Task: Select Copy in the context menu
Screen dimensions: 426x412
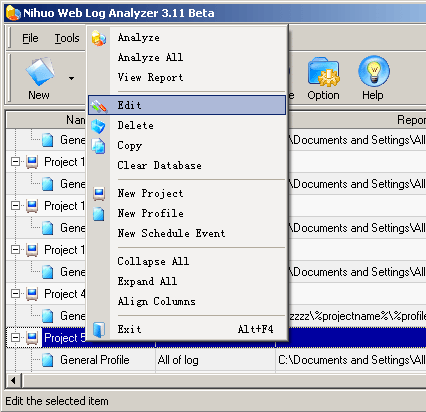Action: pos(187,146)
